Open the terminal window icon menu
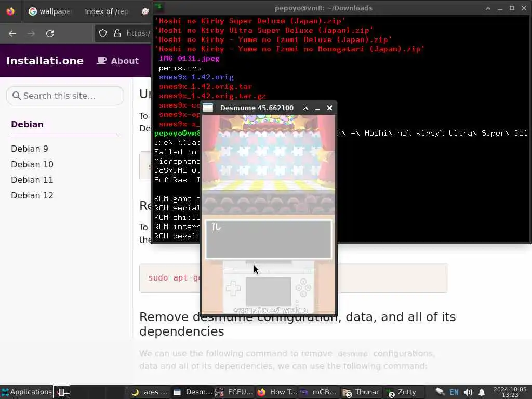This screenshot has height=399, width=532. [159, 6]
